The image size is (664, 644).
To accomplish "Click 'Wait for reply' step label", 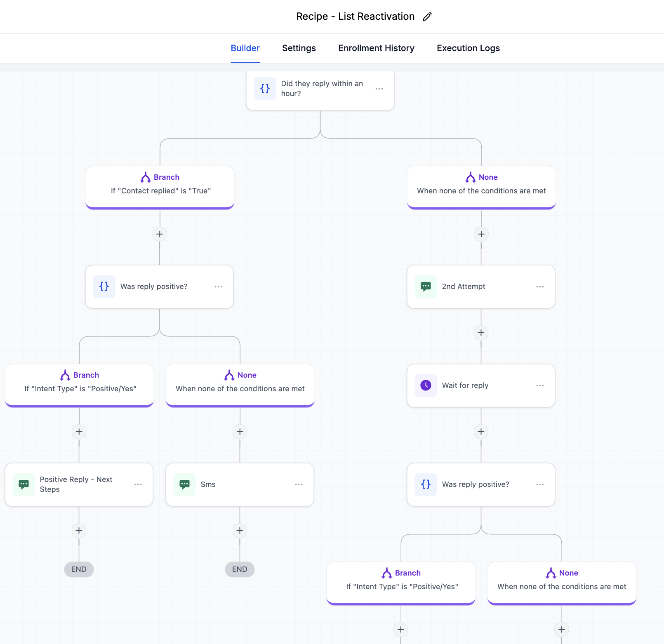I will [465, 385].
